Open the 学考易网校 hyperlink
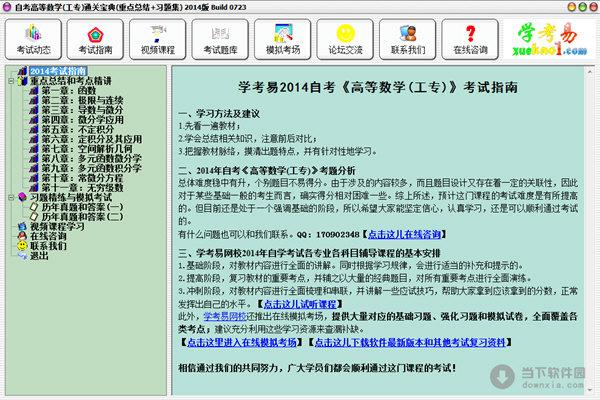The width and height of the screenshot is (600, 400). click(225, 317)
